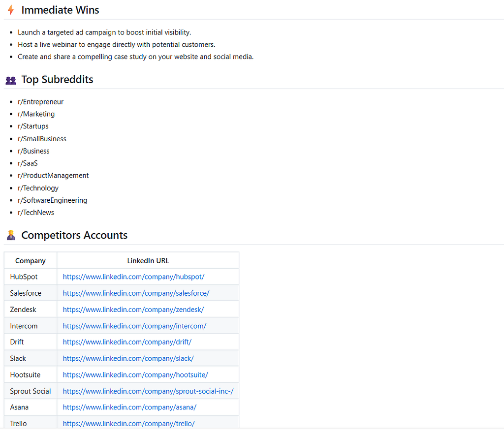The height and width of the screenshot is (434, 504).
Task: Click r/TechNews list item
Action: click(x=35, y=213)
